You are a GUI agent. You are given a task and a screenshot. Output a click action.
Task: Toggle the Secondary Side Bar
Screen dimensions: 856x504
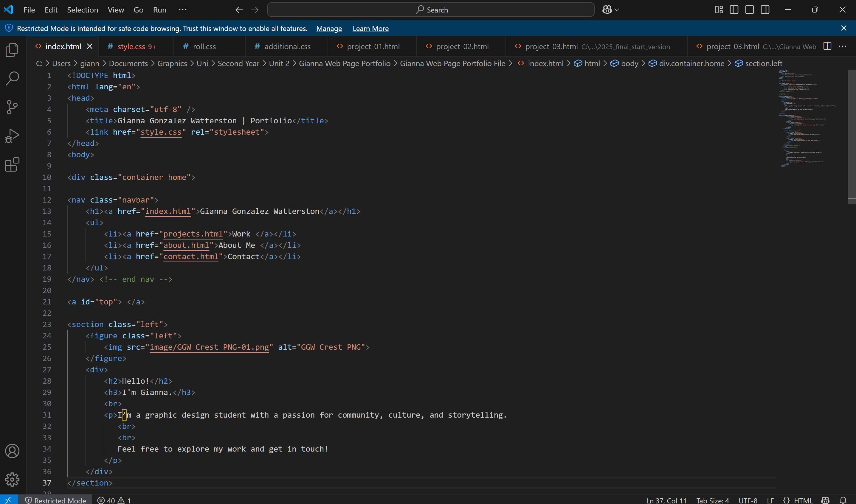[x=765, y=10]
